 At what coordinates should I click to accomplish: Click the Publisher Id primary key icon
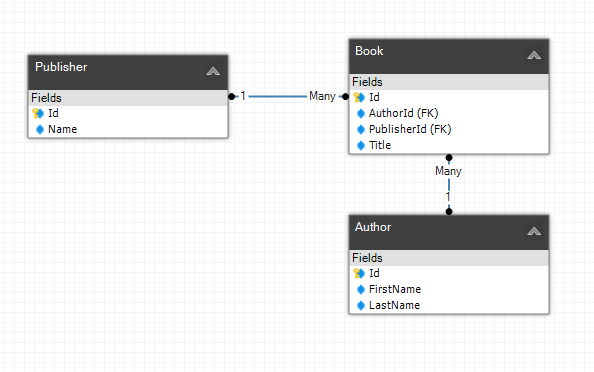38,113
